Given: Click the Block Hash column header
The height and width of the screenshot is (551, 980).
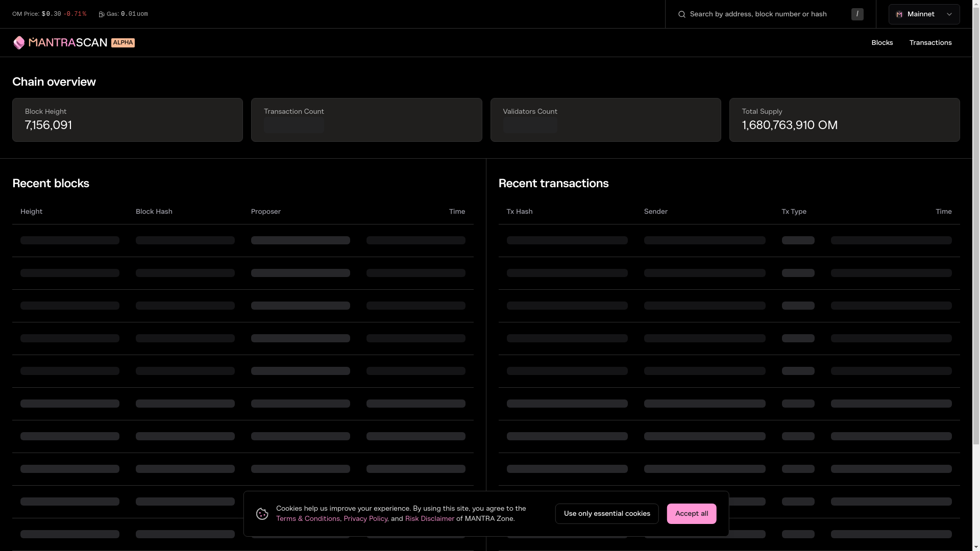Looking at the screenshot, I should pyautogui.click(x=154, y=212).
